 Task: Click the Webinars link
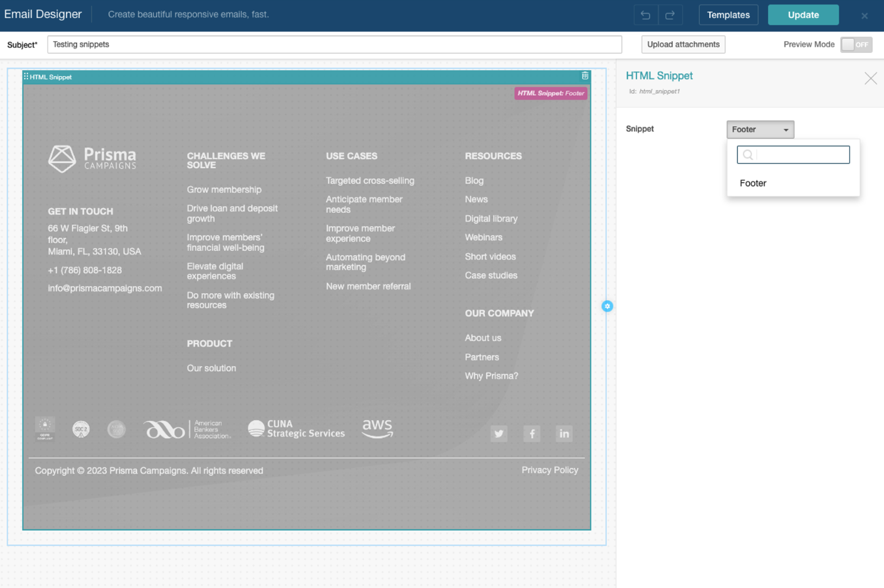[484, 237]
